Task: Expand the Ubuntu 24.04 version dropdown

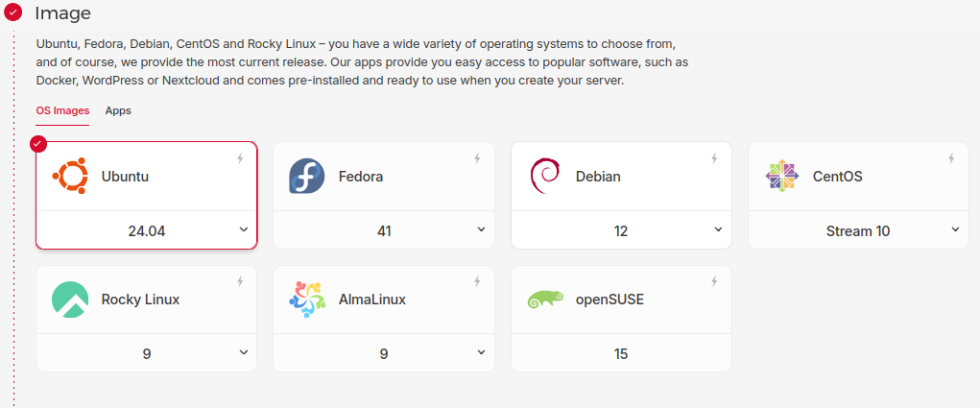Action: coord(244,230)
